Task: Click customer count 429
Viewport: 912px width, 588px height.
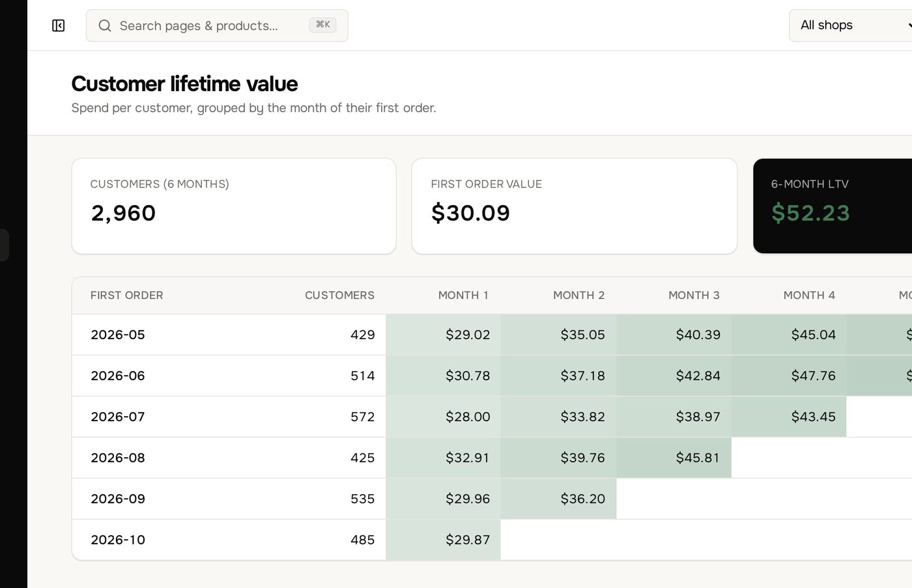Action: [362, 335]
